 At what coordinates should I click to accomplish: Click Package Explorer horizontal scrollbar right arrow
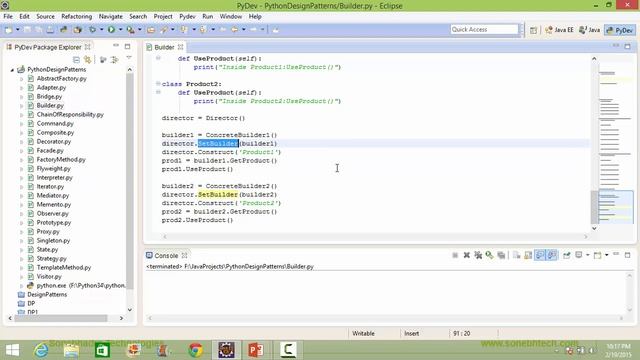point(121,318)
